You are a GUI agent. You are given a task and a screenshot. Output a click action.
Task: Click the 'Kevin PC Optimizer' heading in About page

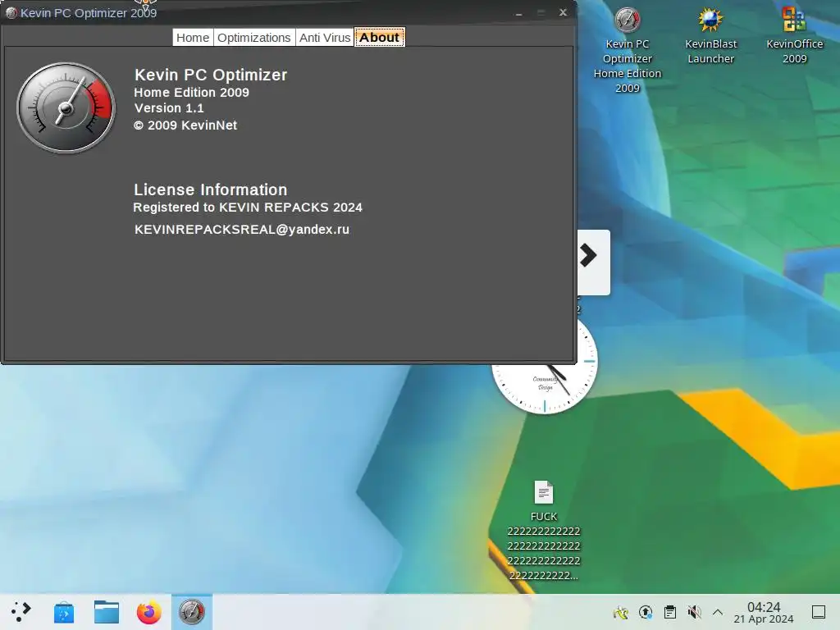pyautogui.click(x=211, y=75)
